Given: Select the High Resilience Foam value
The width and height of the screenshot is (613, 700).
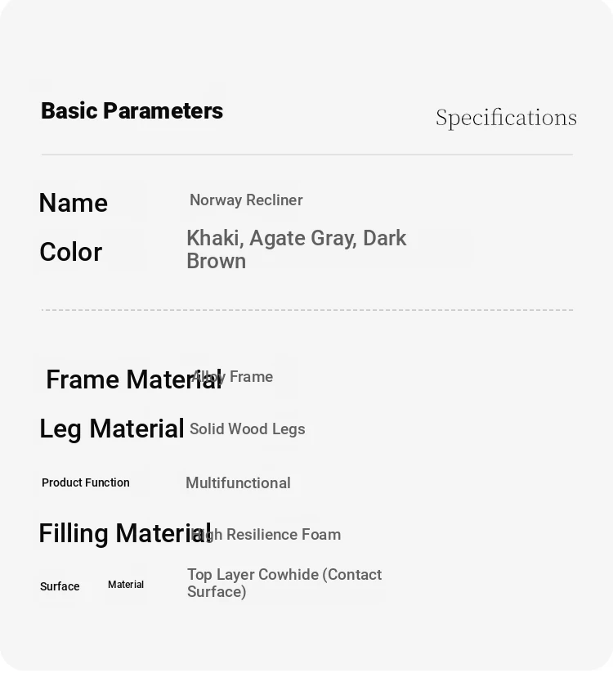Looking at the screenshot, I should click(x=266, y=534).
